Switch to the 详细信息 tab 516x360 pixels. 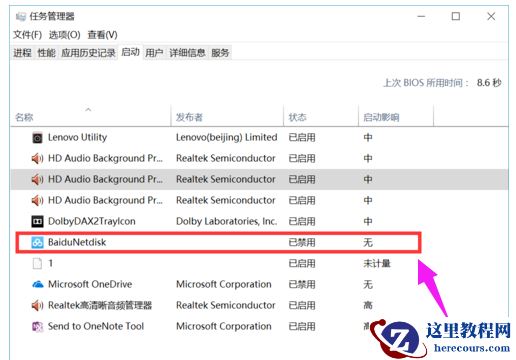pos(187,53)
